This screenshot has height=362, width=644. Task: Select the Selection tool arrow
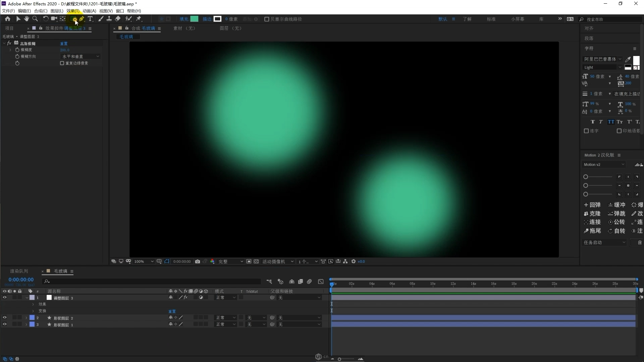[x=18, y=18]
